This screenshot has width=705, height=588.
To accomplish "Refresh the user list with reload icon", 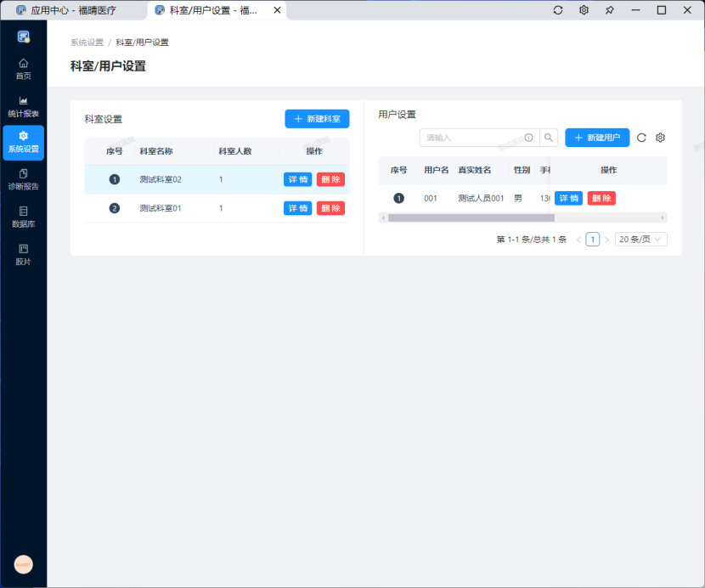I will 641,138.
